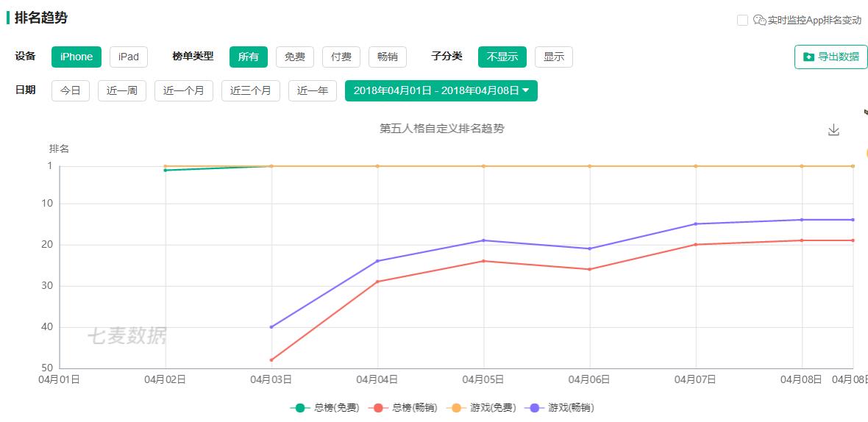Viewport: 868px width, 422px height.
Task: Enable the 实时监控App排名变动 checkbox
Action: [742, 20]
